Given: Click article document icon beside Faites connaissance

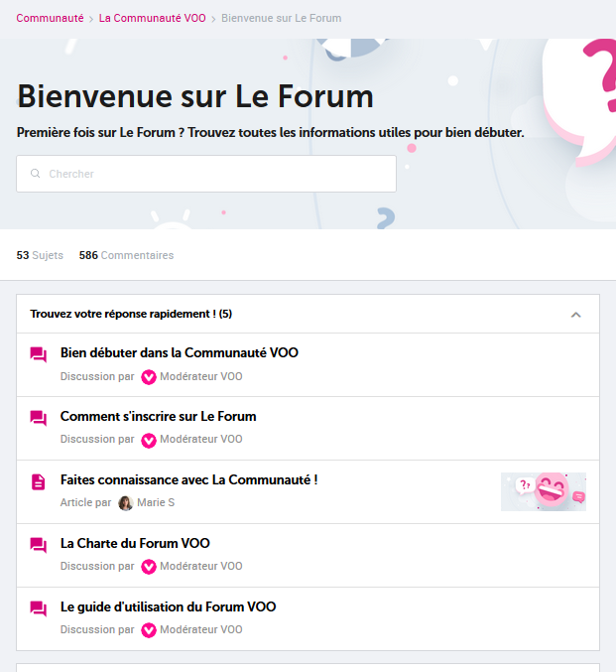Looking at the screenshot, I should [x=38, y=481].
